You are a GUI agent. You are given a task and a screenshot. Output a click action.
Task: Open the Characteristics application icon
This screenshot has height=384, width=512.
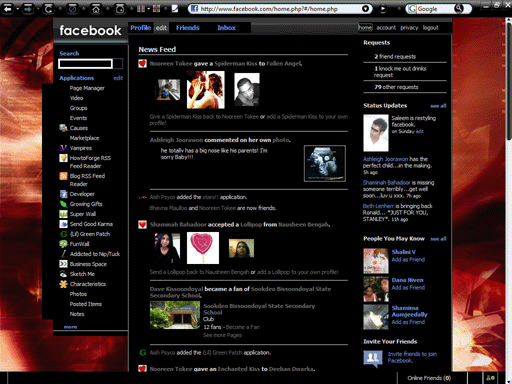pyautogui.click(x=63, y=284)
